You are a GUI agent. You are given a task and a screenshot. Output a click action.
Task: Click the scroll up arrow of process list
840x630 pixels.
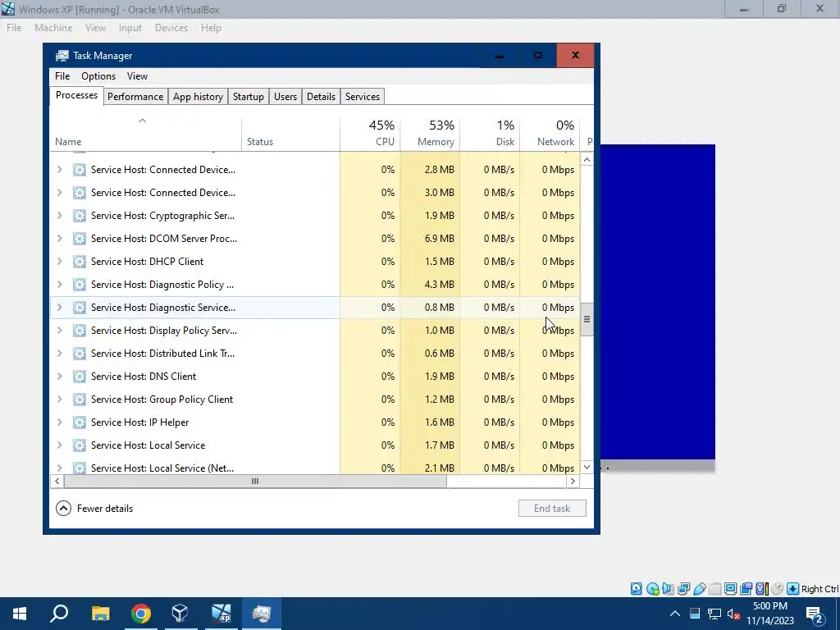587,160
